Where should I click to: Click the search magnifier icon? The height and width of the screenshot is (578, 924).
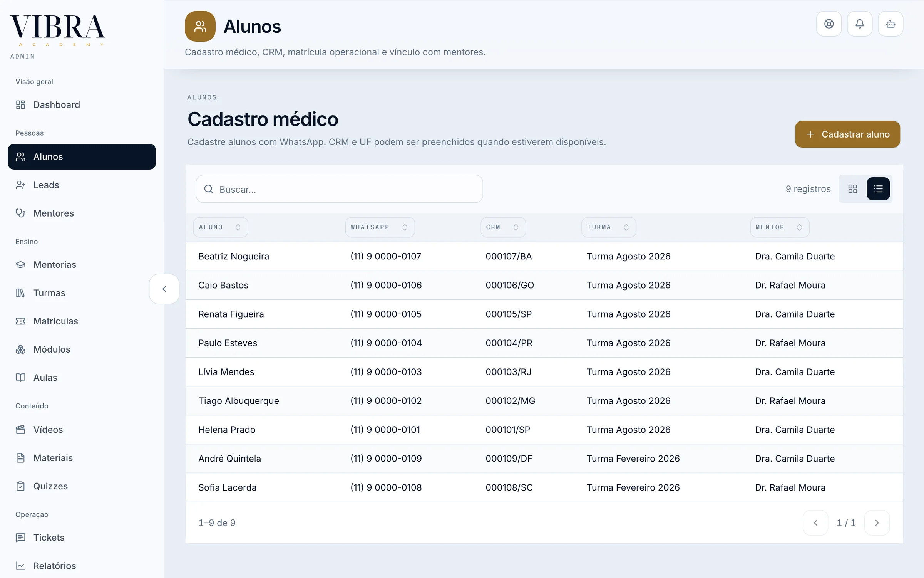209,189
